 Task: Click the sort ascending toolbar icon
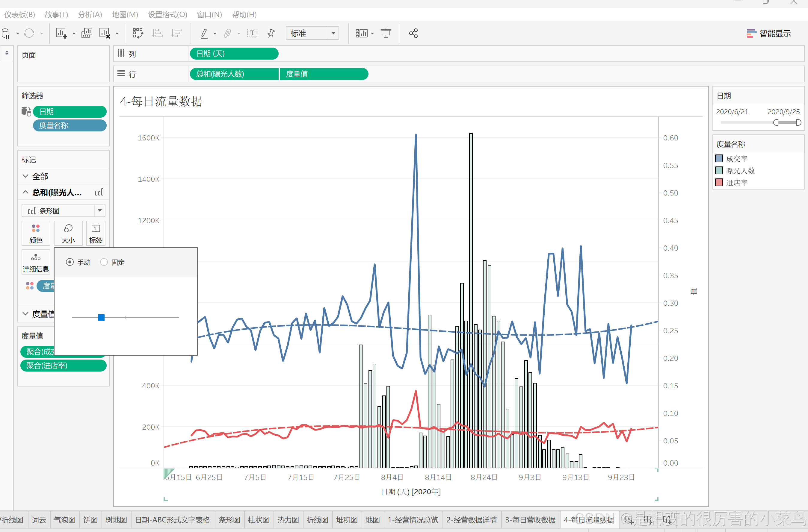click(158, 33)
